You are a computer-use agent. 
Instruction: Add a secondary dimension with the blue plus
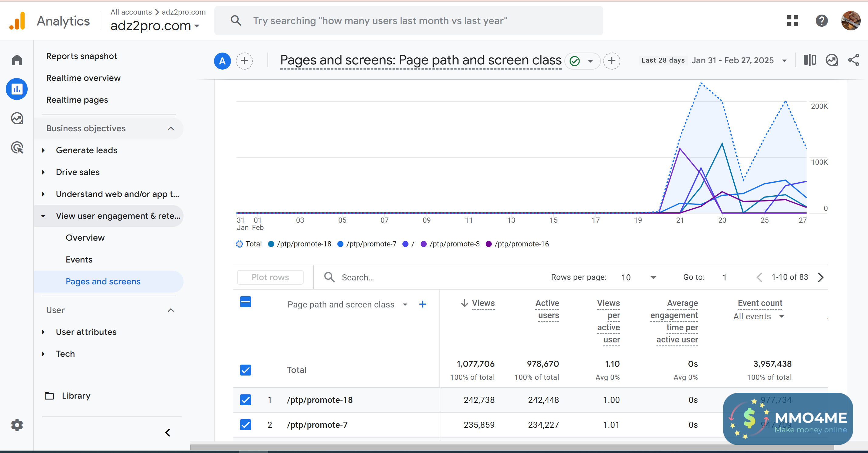pos(422,304)
